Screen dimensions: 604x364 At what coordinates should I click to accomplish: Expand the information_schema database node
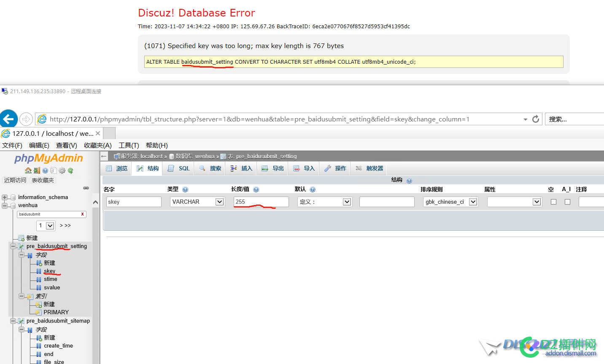point(5,197)
